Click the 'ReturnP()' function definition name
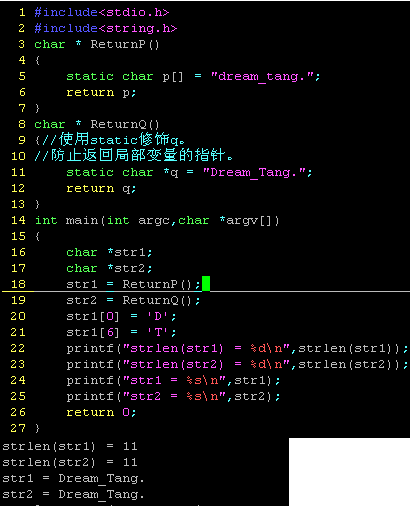The image size is (410, 506). (x=125, y=44)
